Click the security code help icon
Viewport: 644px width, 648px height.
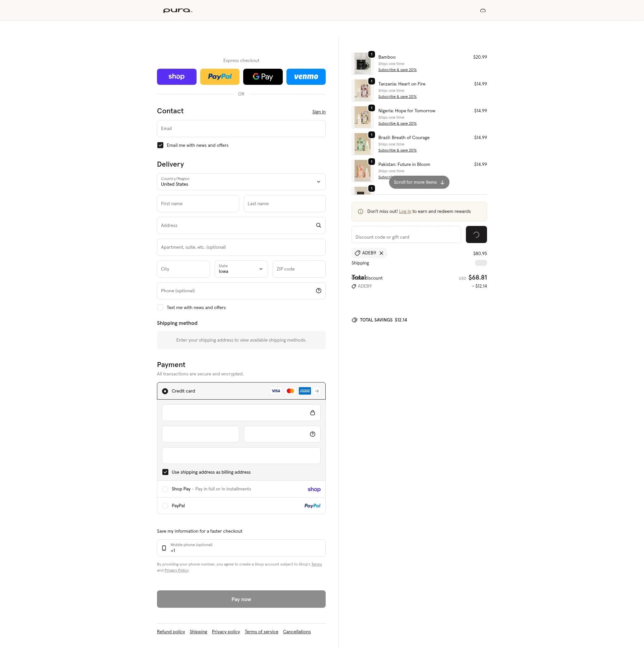[312, 434]
